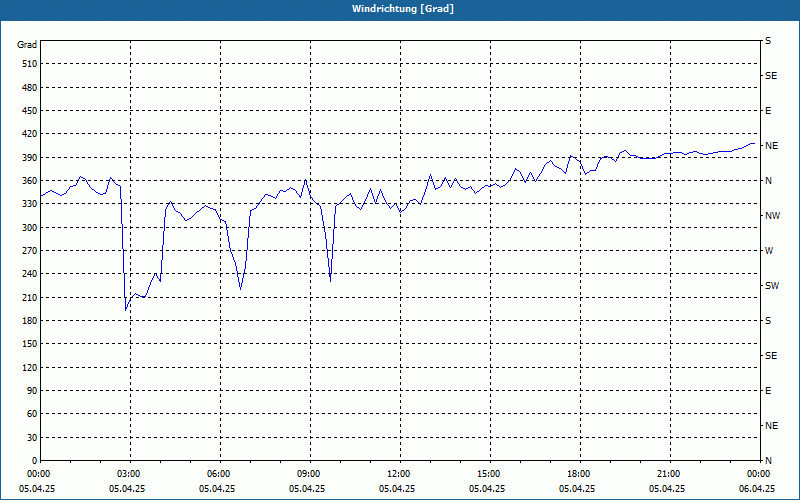Select the 240 degree axis label

point(30,274)
